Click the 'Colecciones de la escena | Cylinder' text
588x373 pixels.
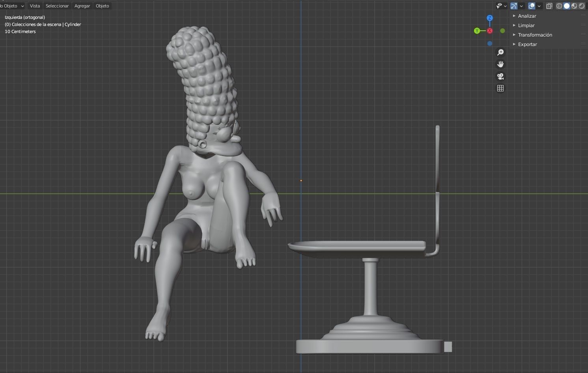pyautogui.click(x=47, y=24)
